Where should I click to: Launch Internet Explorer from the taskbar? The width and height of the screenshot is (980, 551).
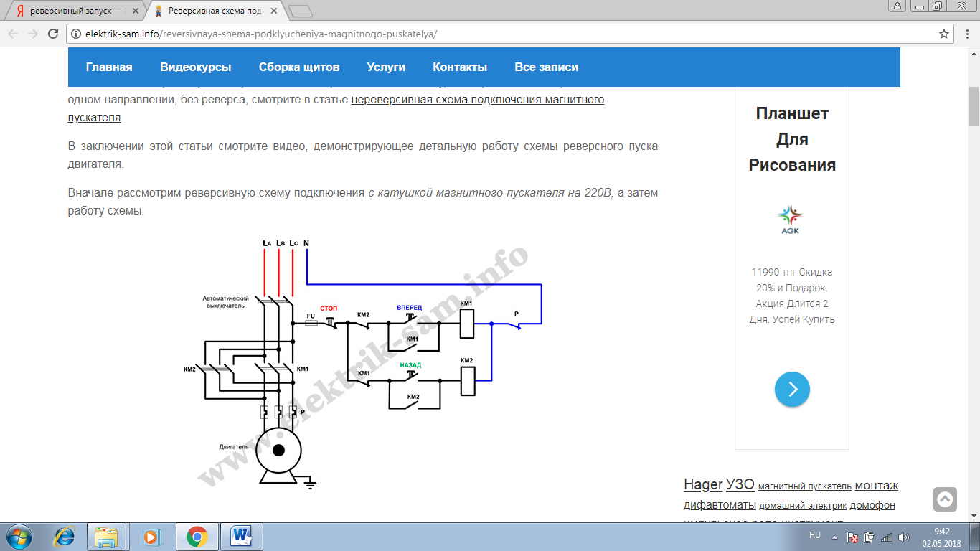tap(65, 537)
